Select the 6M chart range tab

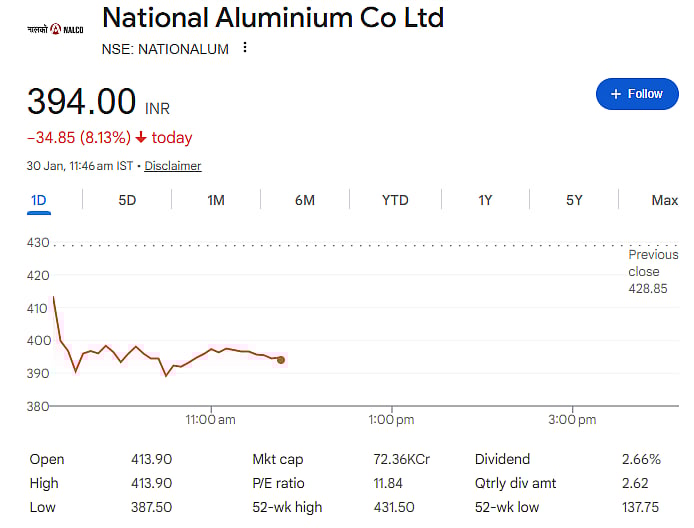[x=305, y=200]
